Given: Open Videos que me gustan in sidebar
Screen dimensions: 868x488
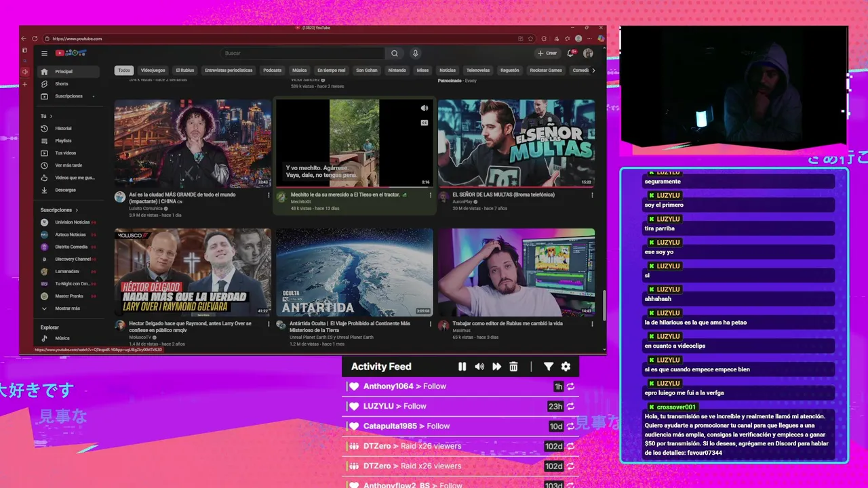Looking at the screenshot, I should [x=69, y=178].
